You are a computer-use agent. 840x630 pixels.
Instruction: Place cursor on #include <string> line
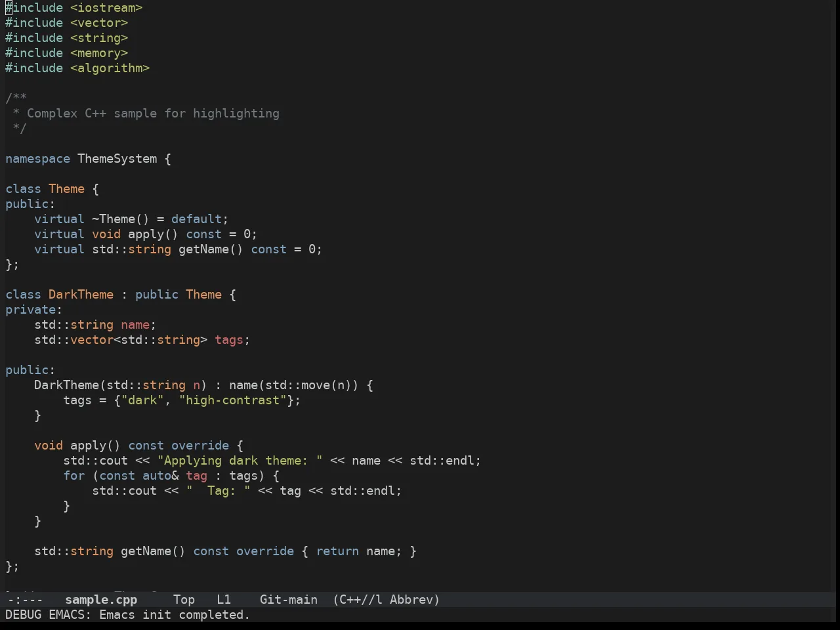click(x=67, y=38)
